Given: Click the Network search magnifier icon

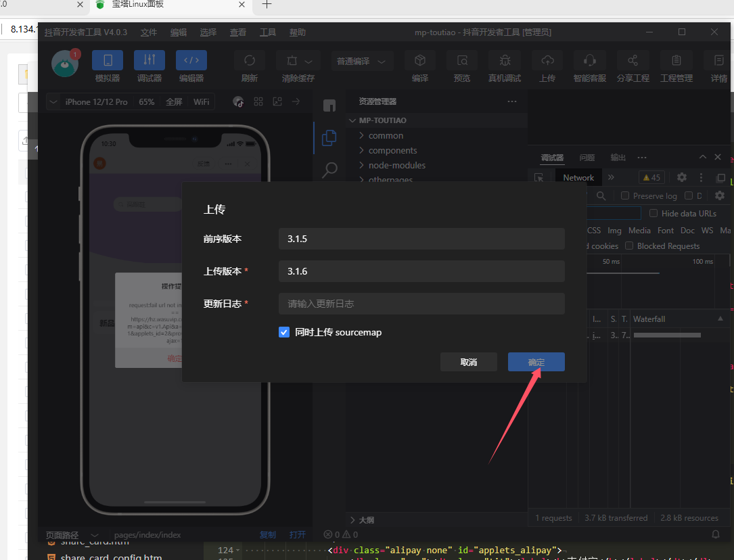Looking at the screenshot, I should (601, 196).
